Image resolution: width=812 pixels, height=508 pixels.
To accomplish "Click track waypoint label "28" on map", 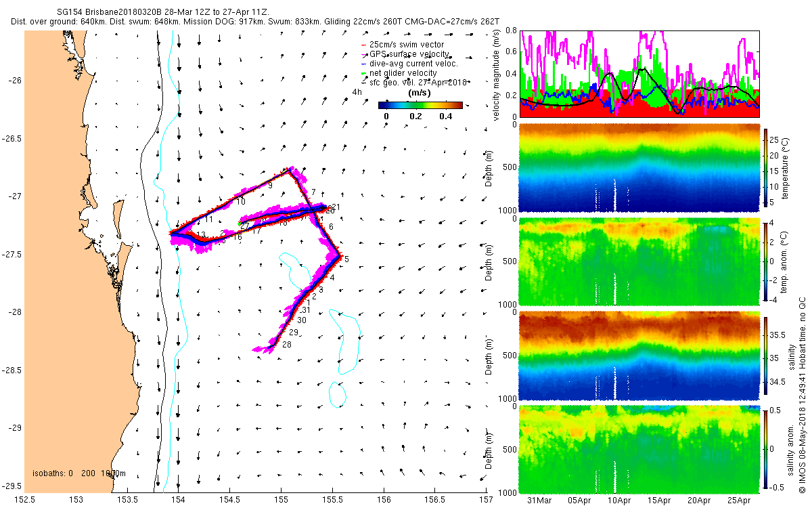I will pyautogui.click(x=287, y=345).
